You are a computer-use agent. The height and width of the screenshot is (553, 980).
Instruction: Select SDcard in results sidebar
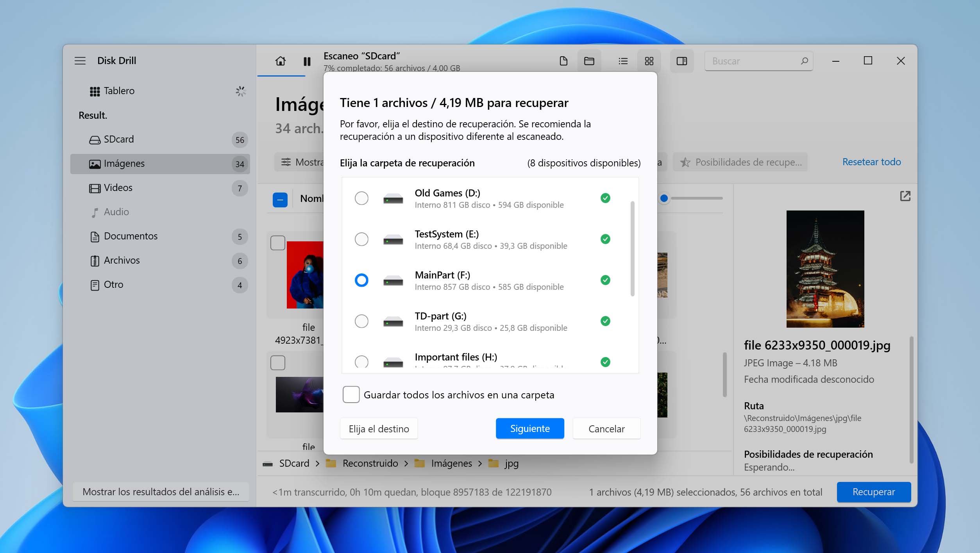pyautogui.click(x=160, y=139)
